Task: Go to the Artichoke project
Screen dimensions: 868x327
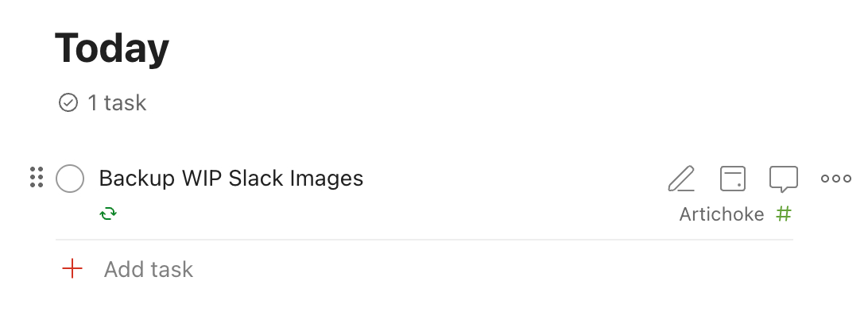Action: click(x=721, y=214)
